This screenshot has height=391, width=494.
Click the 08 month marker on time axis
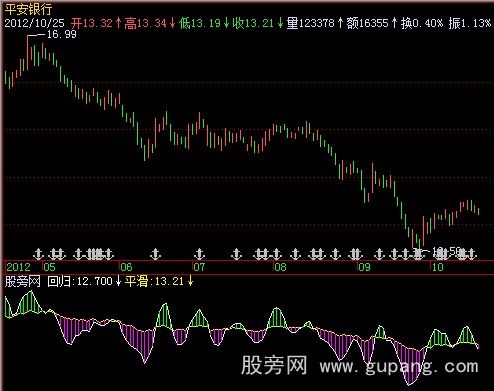click(280, 267)
